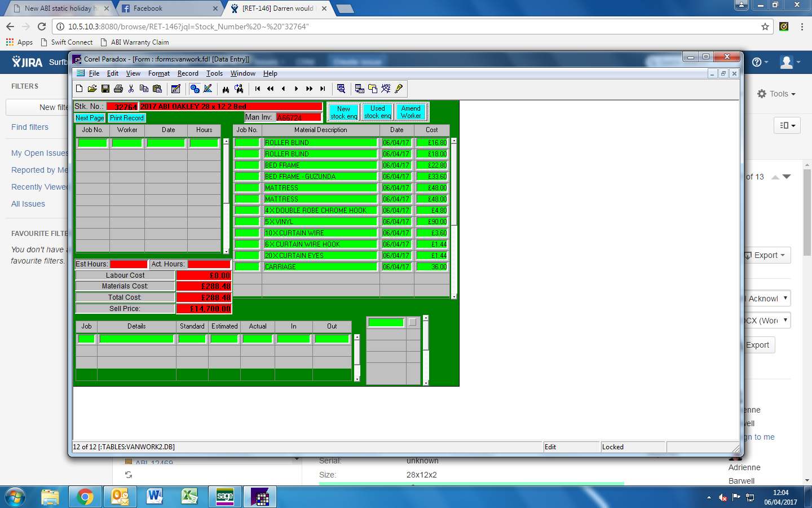Click the Copy icon in Paradox toolbar
This screenshot has width=812, height=508.
144,89
